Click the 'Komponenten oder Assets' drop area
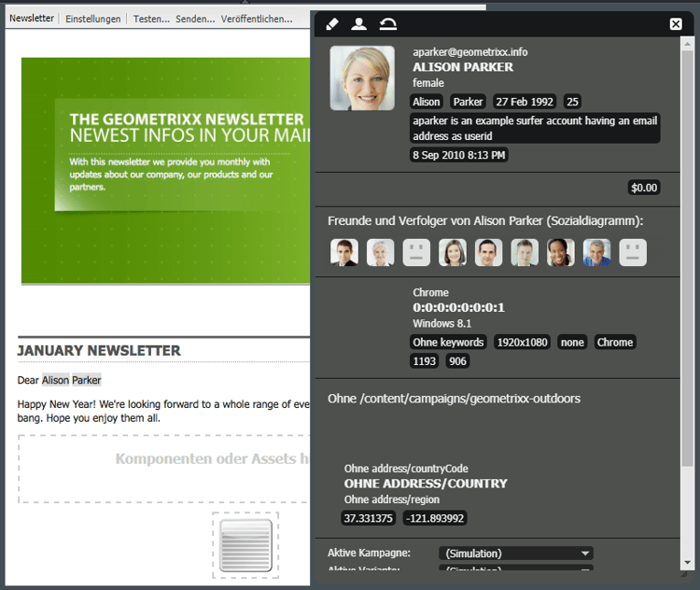700x590 pixels. tap(164, 469)
